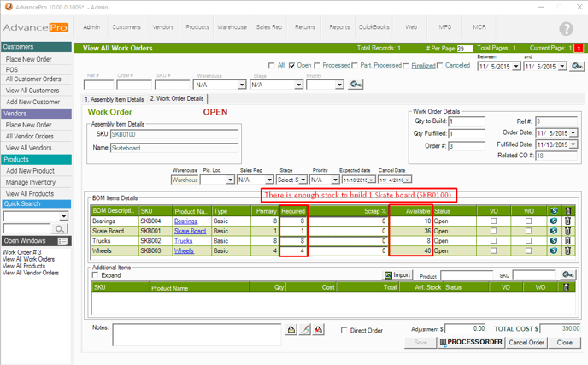Click the Quick Search magnifier icon
Image resolution: width=588 pixels, height=365 pixels.
(x=60, y=228)
